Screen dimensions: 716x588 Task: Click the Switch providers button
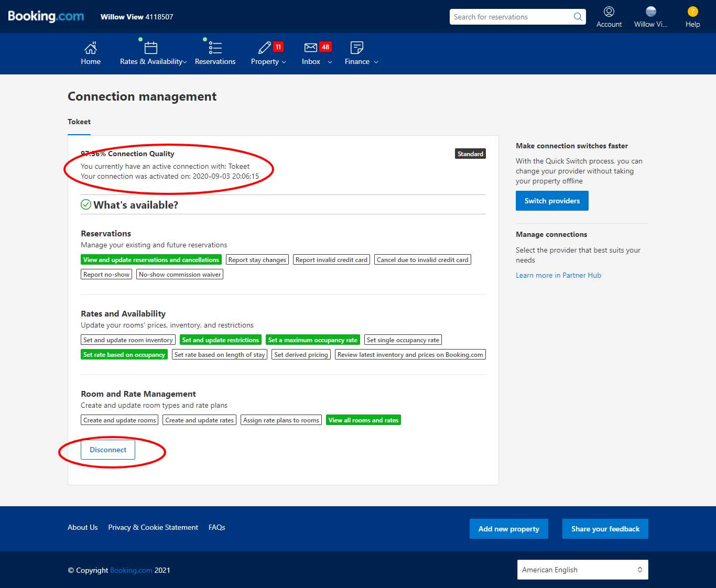[552, 201]
